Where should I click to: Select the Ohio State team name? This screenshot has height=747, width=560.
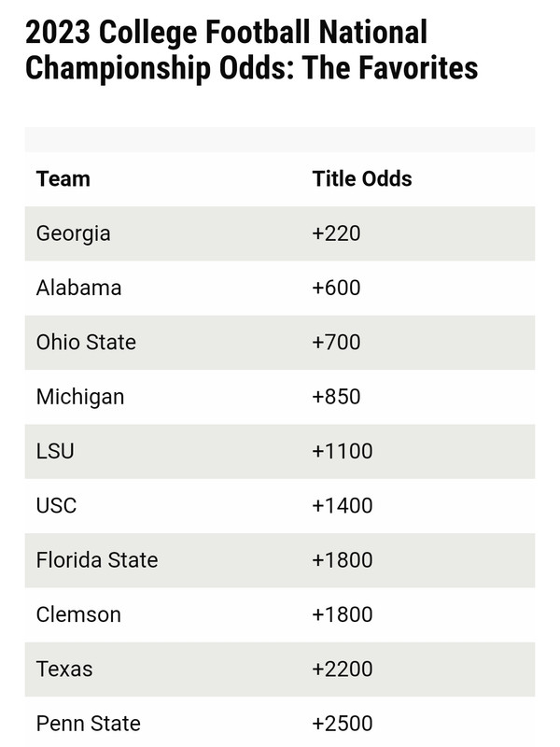click(86, 343)
